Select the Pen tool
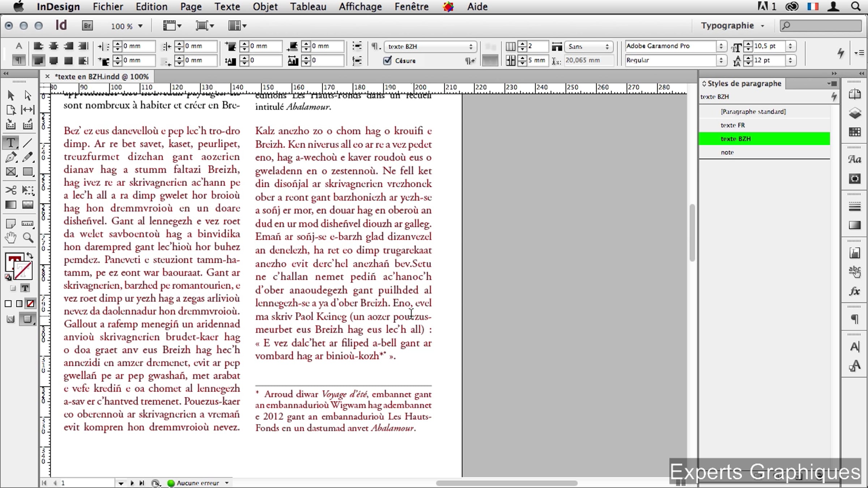The image size is (868, 488). [x=11, y=157]
